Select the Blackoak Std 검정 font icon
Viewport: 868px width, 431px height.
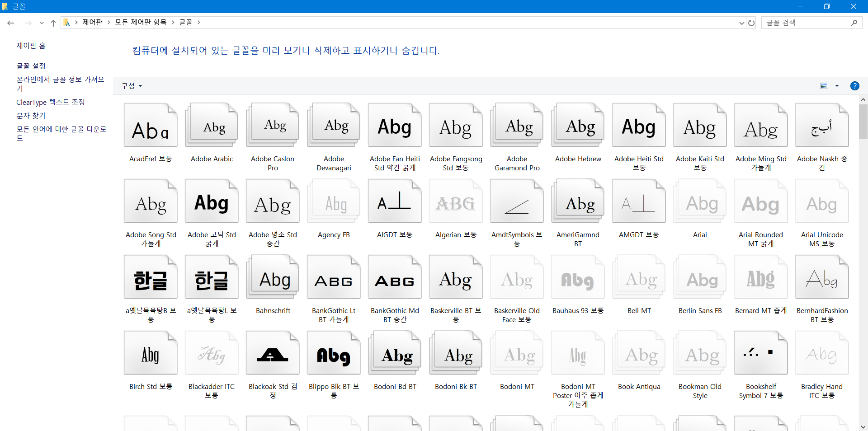point(273,353)
